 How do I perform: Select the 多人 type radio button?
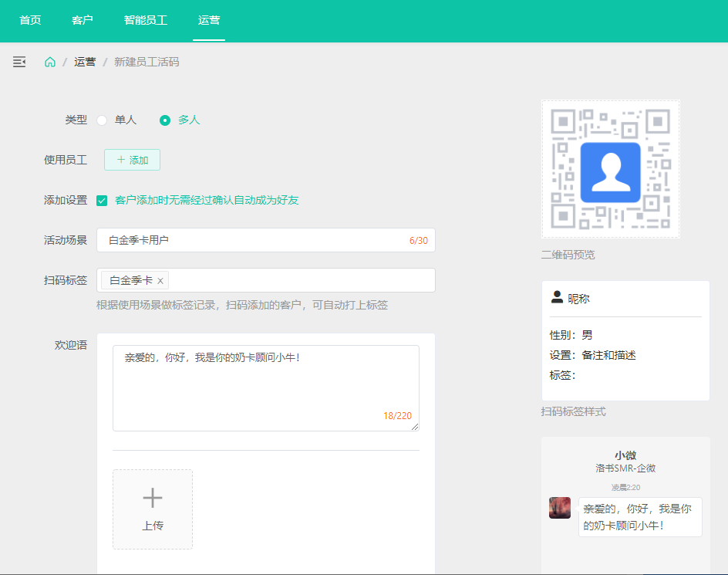(x=165, y=120)
